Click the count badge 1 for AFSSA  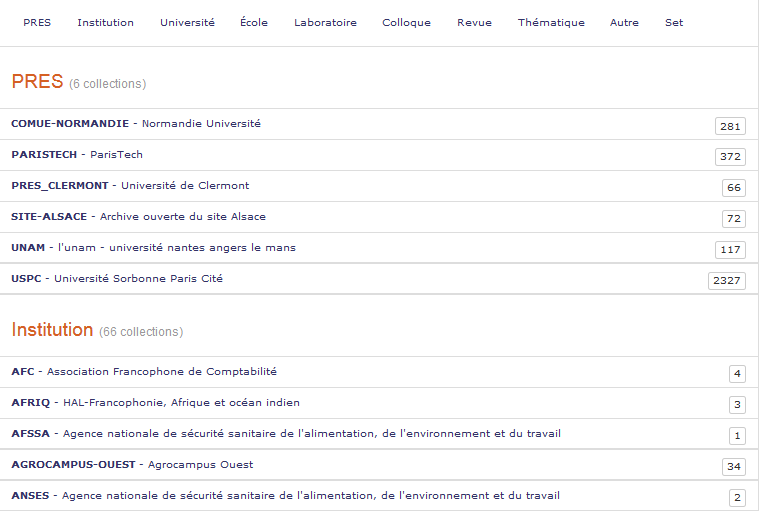point(737,436)
